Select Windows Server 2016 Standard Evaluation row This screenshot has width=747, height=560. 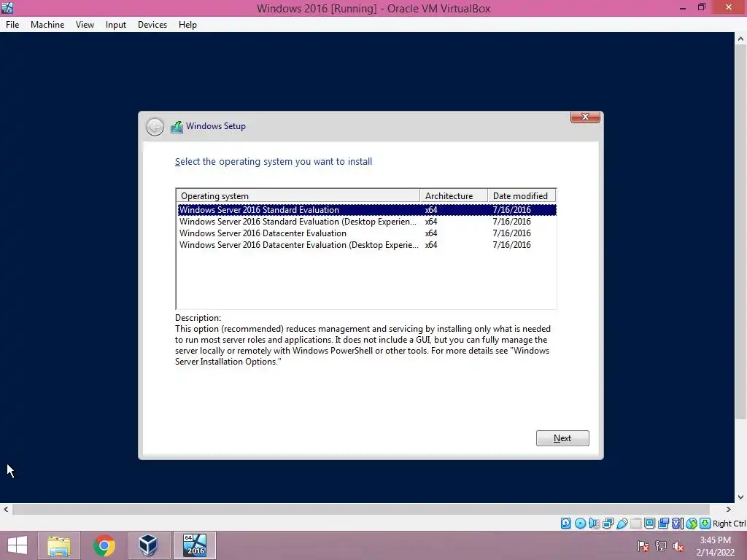point(367,209)
